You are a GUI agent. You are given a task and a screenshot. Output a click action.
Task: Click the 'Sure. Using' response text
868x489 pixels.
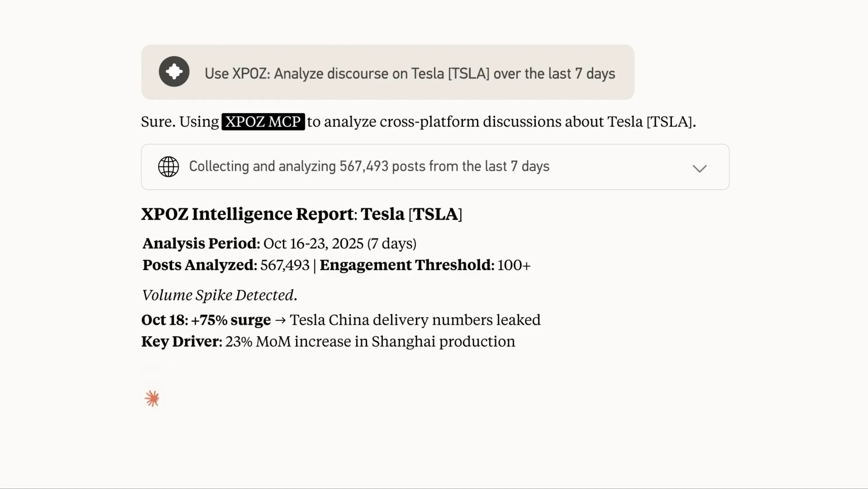[180, 122]
